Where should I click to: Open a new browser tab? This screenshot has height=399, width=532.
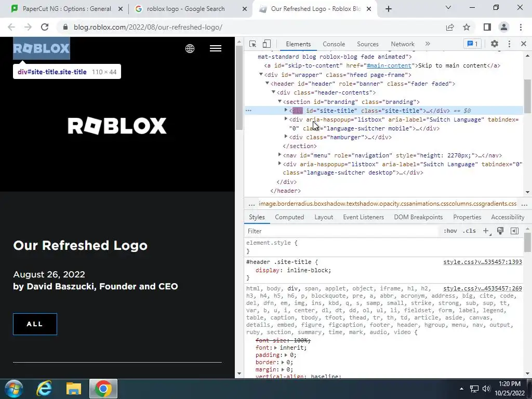[389, 9]
